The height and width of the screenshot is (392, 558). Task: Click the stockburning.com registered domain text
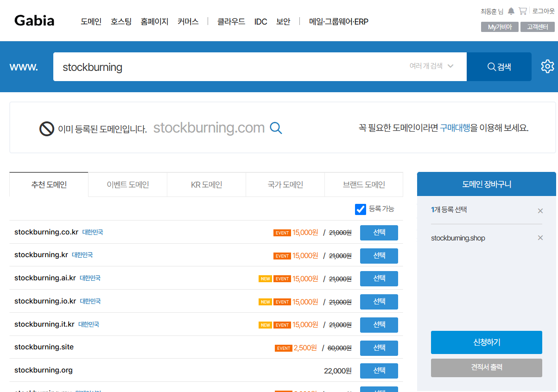tap(209, 128)
